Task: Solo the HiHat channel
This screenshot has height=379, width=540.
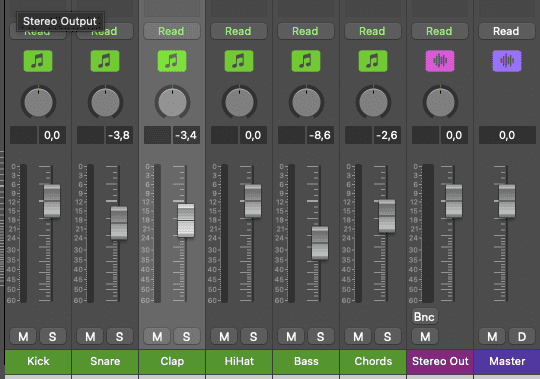Action: coord(253,336)
